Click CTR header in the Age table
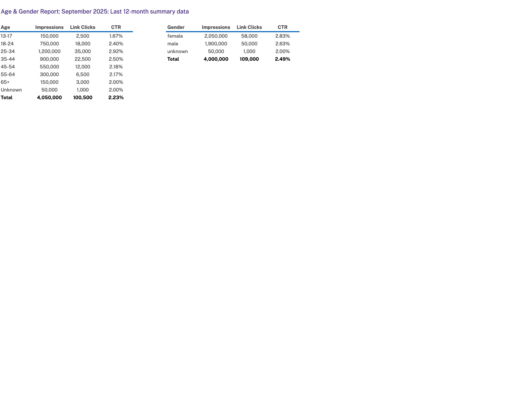Screen dimensions: 532x403 coord(116,27)
